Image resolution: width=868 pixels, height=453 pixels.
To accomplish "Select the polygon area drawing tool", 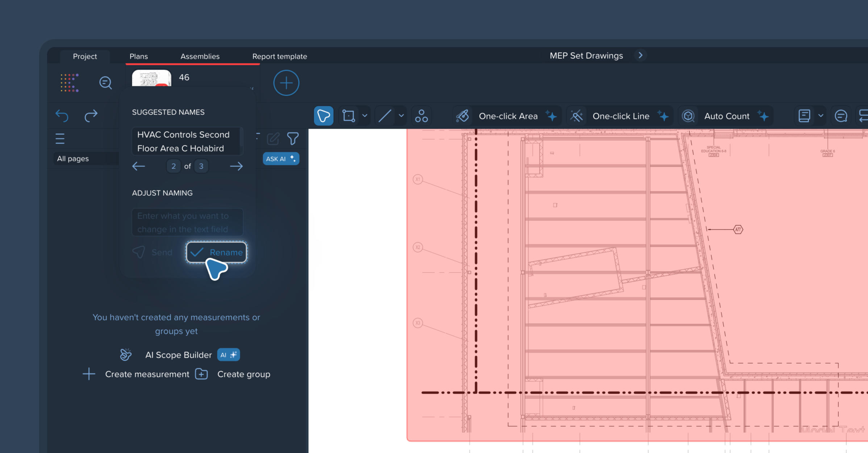I will 323,116.
